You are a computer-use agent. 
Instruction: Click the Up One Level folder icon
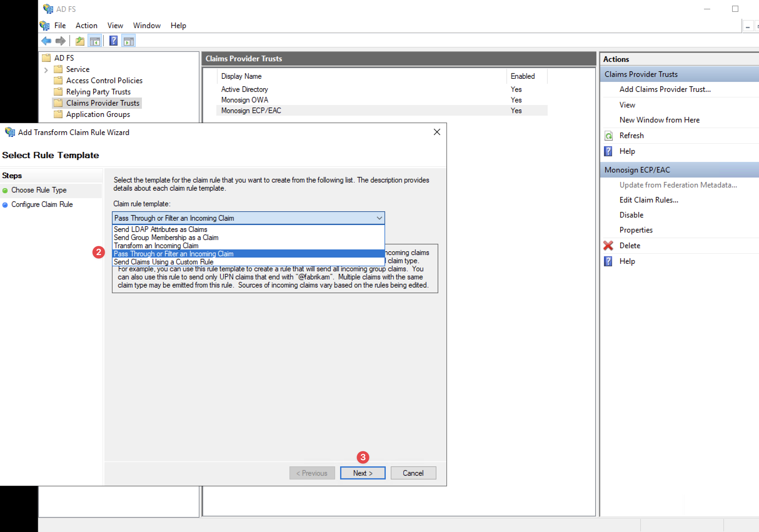click(80, 41)
